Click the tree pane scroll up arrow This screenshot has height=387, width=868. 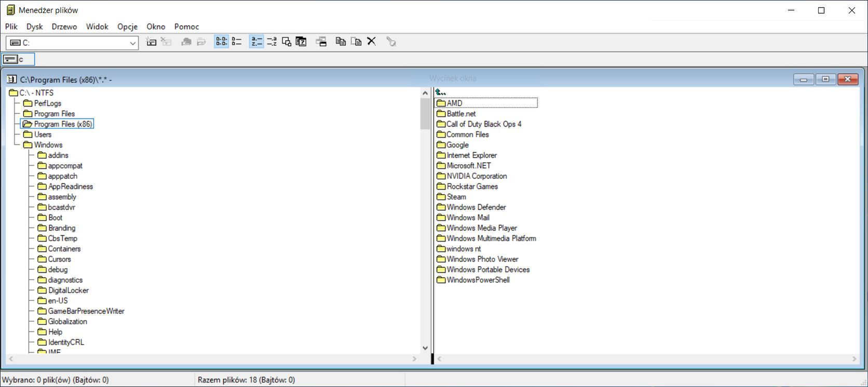[x=425, y=93]
